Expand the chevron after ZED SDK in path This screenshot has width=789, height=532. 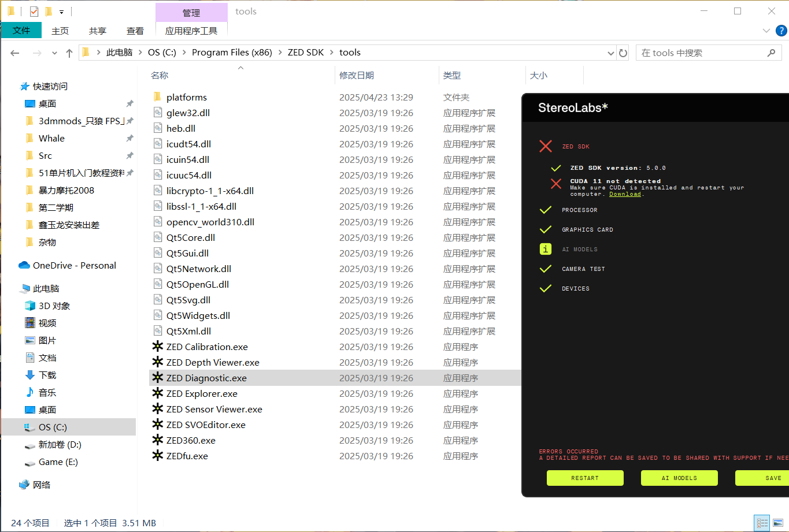pyautogui.click(x=332, y=53)
